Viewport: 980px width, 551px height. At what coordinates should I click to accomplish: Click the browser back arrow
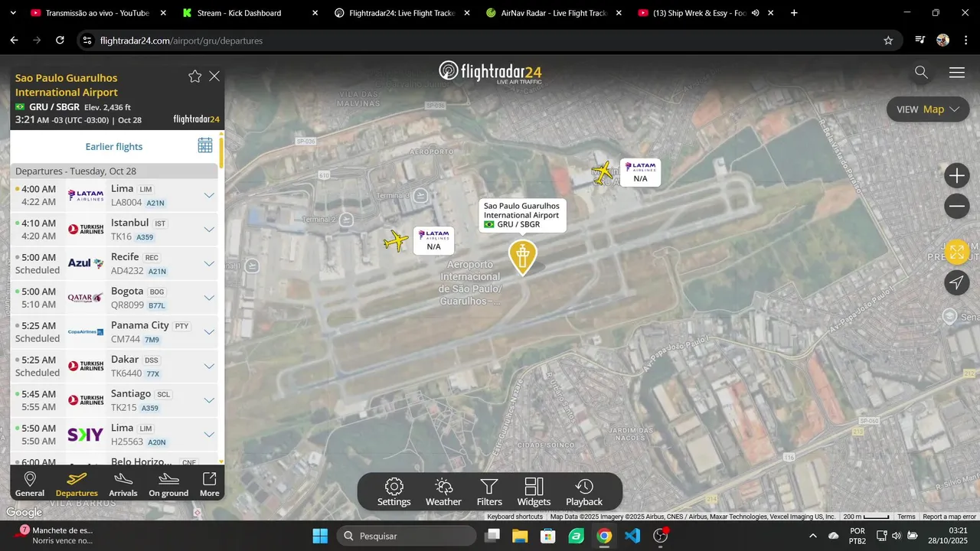[14, 41]
